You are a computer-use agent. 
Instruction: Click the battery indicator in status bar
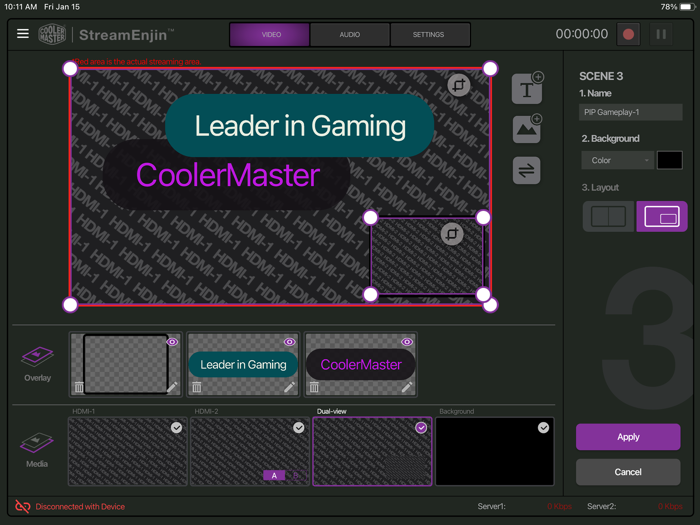point(687,7)
